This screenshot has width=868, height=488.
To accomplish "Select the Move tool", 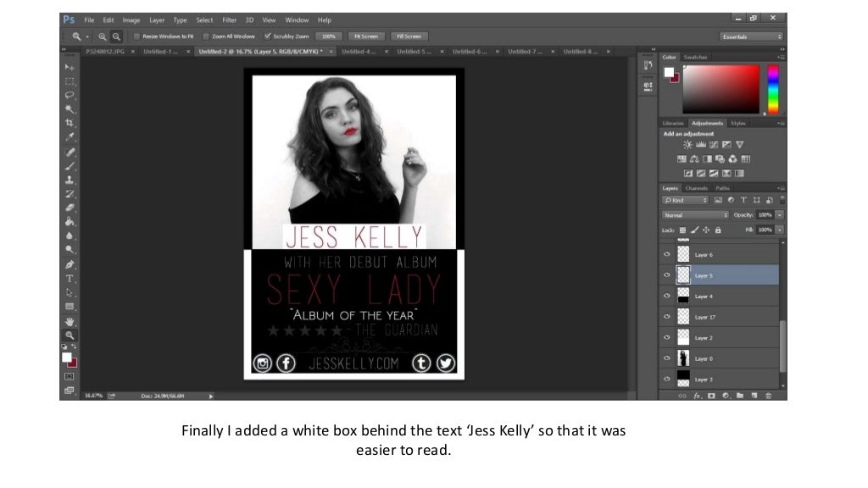I will [70, 67].
